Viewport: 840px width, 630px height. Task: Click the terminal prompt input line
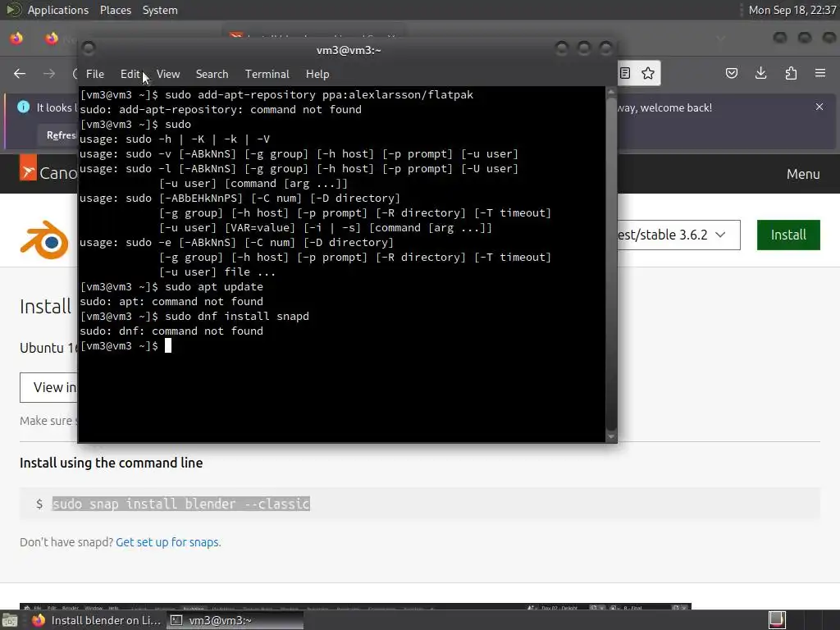[x=126, y=346]
